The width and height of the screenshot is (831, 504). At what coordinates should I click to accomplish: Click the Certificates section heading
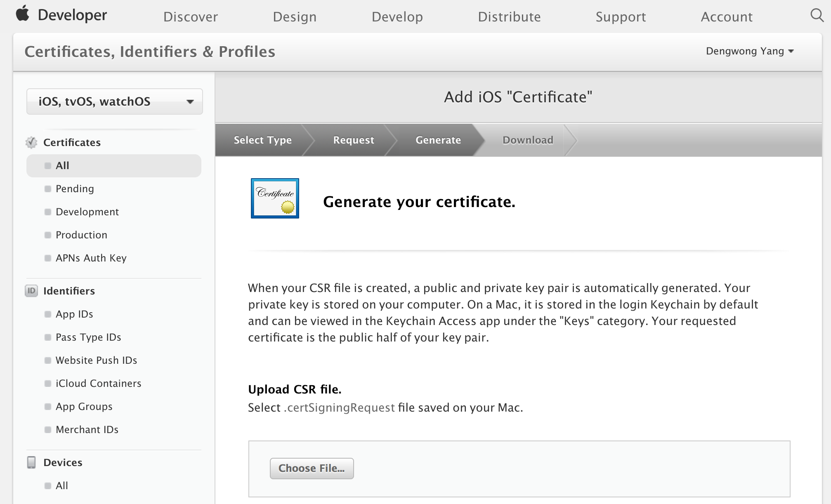(x=72, y=142)
